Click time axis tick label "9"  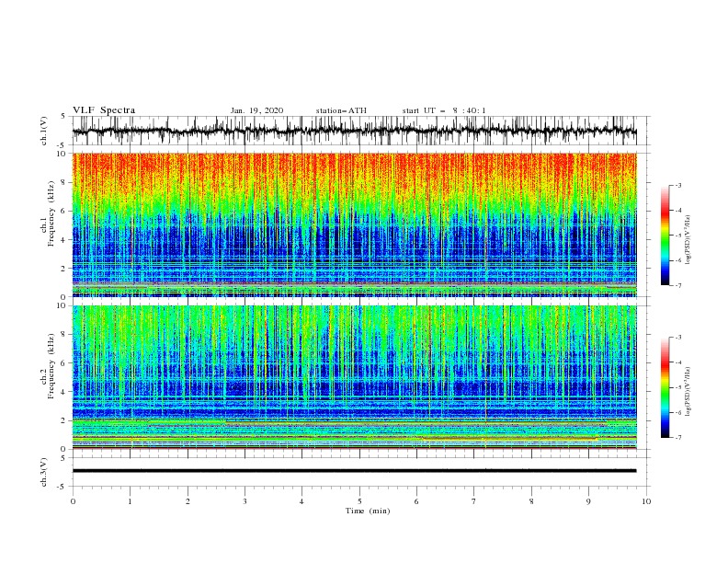pos(588,501)
